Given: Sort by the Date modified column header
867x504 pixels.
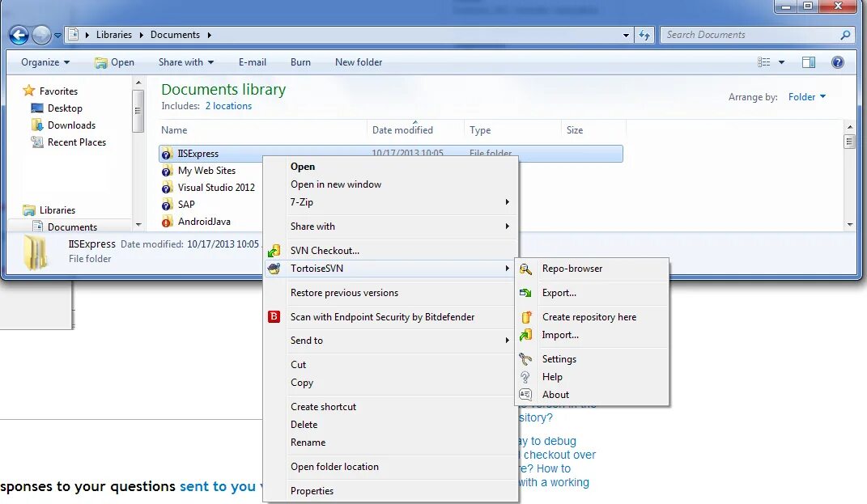Looking at the screenshot, I should [416, 130].
